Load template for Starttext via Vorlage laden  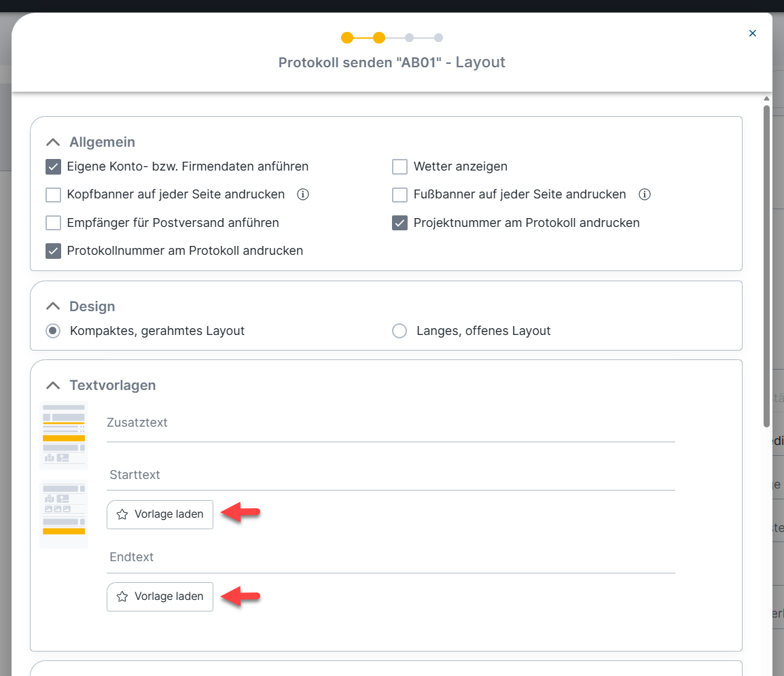pyautogui.click(x=160, y=514)
